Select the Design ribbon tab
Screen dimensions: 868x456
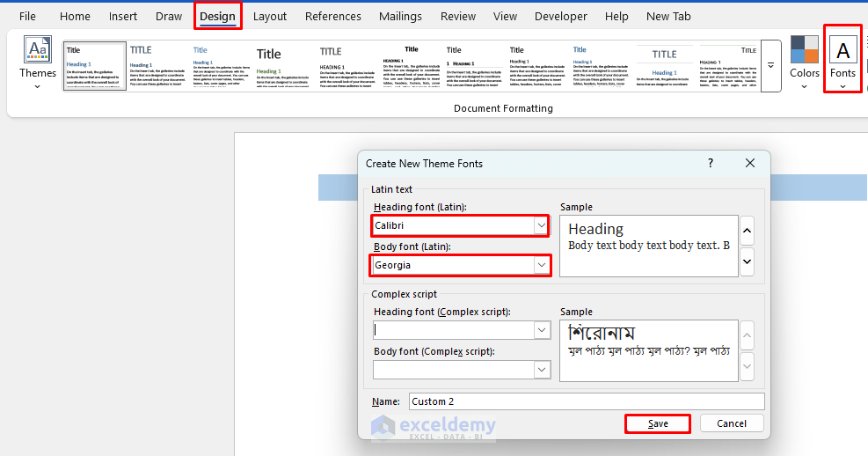tap(217, 17)
